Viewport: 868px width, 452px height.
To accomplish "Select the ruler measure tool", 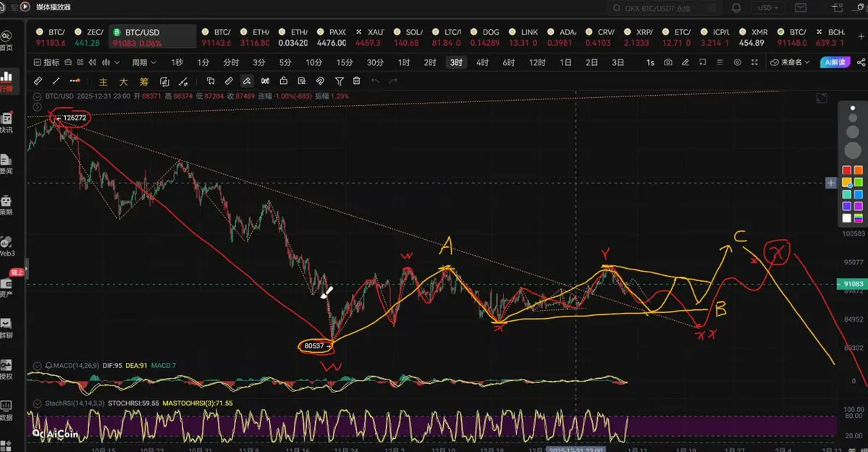I will 38,81.
